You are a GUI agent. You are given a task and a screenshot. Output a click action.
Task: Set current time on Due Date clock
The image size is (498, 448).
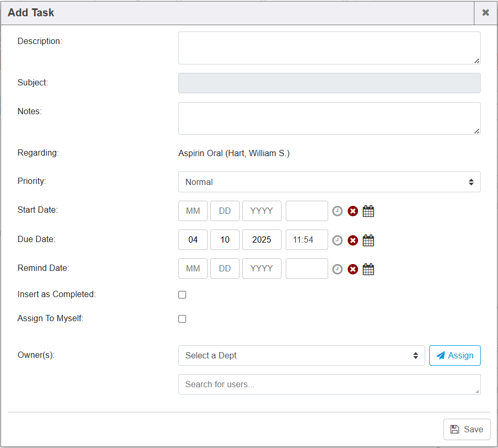point(338,240)
